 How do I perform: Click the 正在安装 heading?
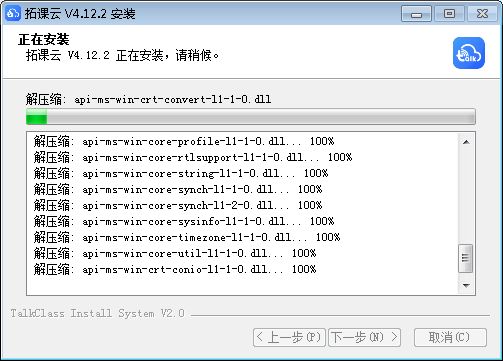point(44,39)
